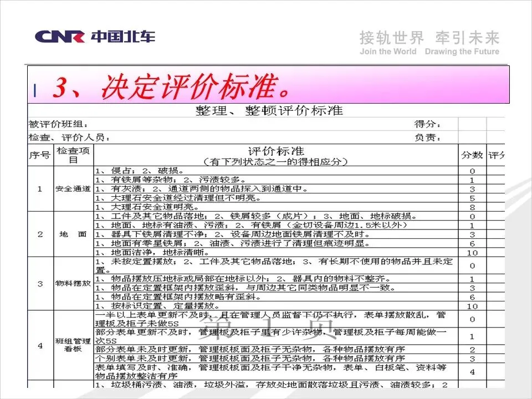Click the row 未按定置摆放；工件及其它物品落地
532x399 pixels.
276,265
